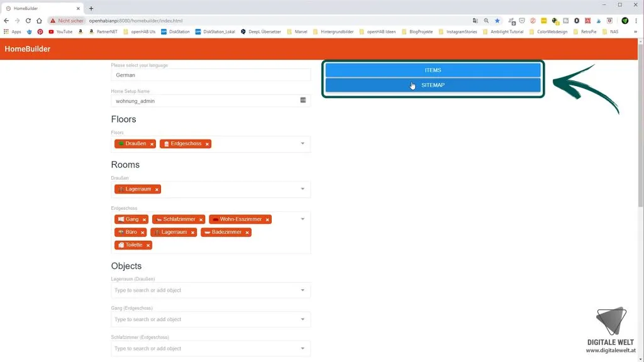644x362 pixels.
Task: Expand the Gang (Erdgeschoss) objects dropdown arrow
Action: [303, 319]
